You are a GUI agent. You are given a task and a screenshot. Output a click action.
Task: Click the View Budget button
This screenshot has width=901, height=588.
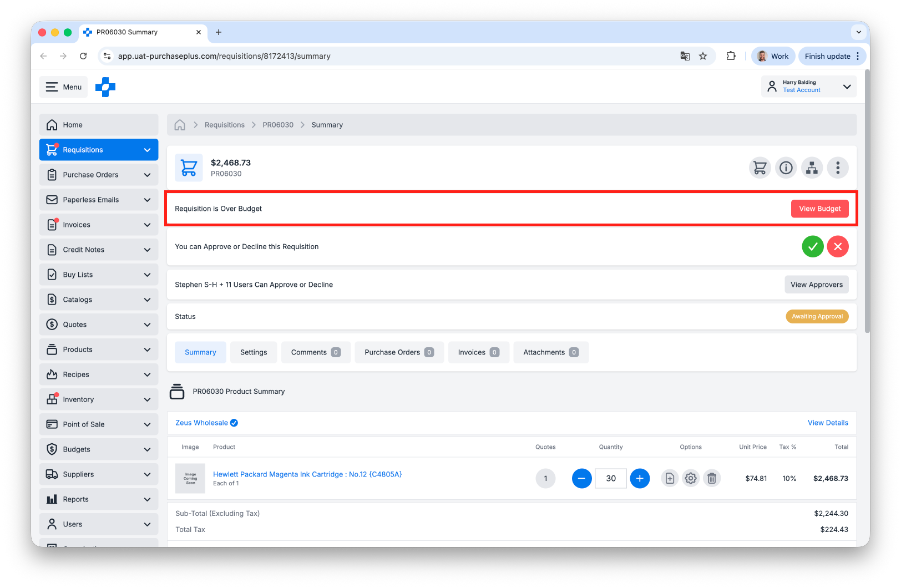click(819, 209)
